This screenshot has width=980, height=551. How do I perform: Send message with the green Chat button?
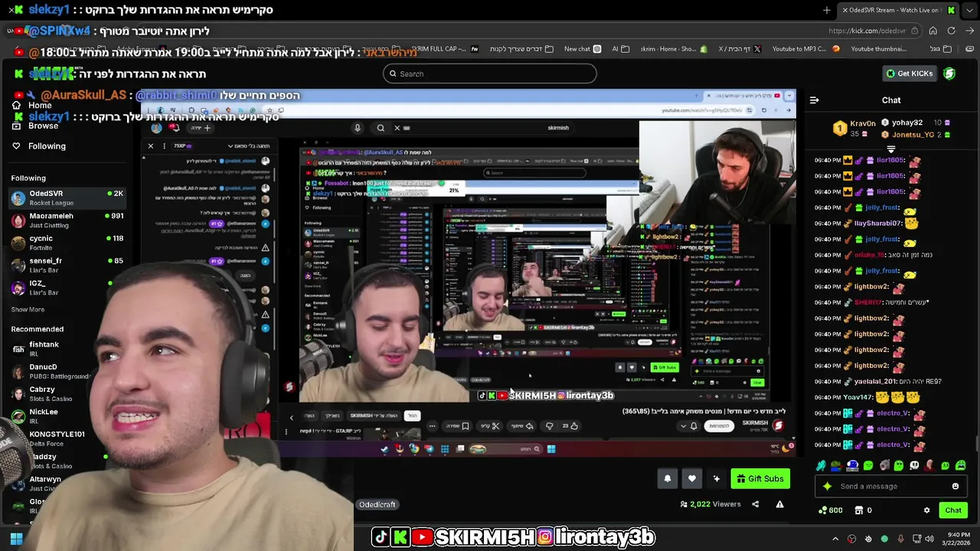[x=953, y=510]
